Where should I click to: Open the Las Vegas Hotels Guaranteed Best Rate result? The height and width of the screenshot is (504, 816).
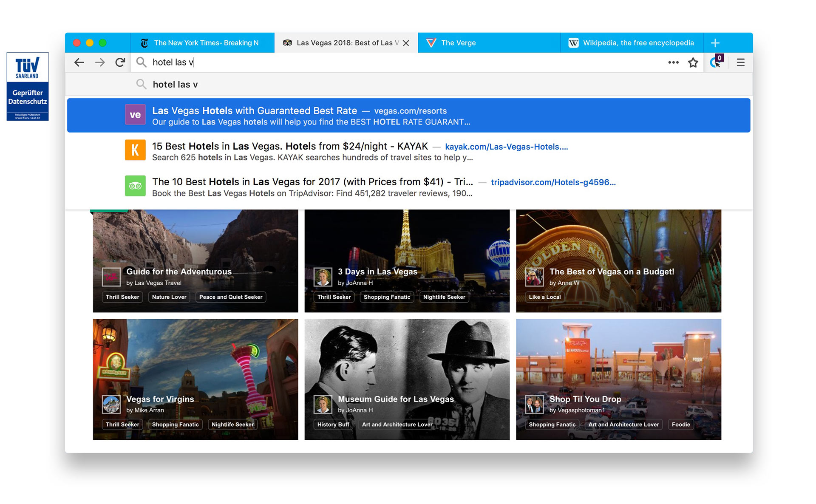(409, 115)
